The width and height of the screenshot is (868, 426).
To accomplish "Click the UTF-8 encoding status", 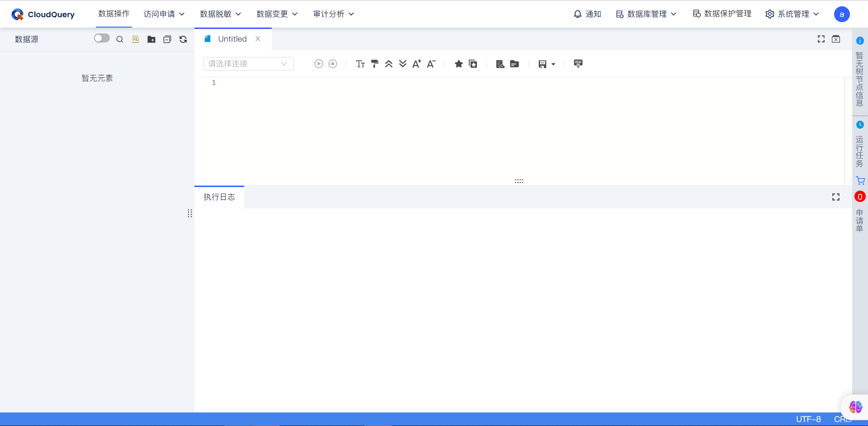I will [x=808, y=419].
